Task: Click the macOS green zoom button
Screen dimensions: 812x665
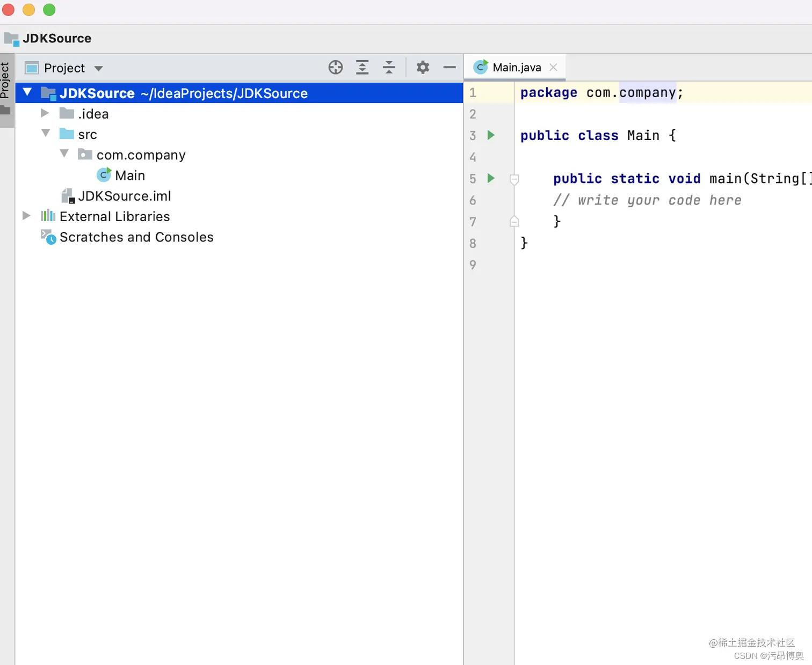Action: tap(49, 10)
